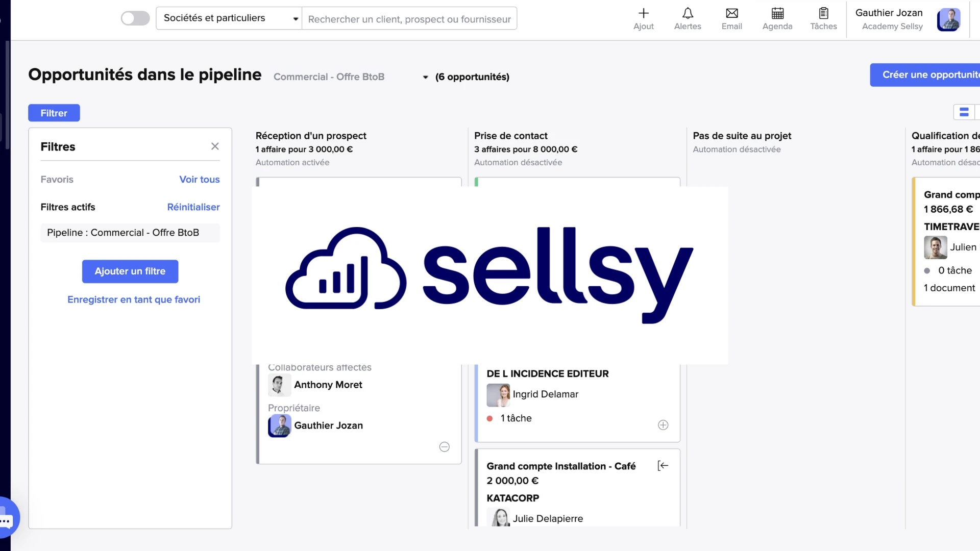Open the Ajout creation menu
Screen dimensions: 980x551
[x=643, y=18]
